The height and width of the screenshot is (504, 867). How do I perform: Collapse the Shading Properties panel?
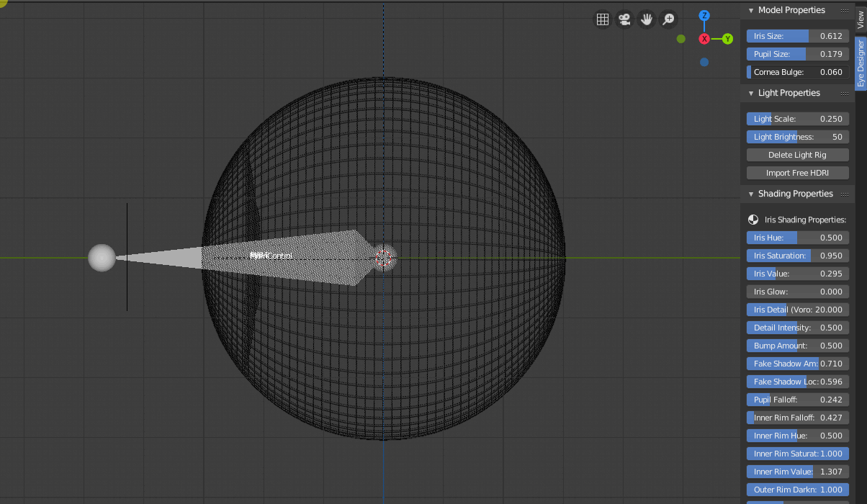[750, 194]
